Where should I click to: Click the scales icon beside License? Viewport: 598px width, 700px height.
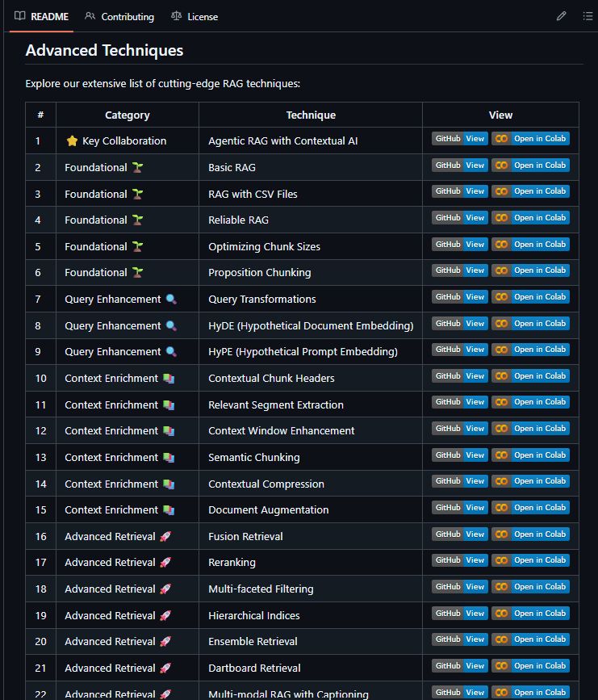point(176,16)
